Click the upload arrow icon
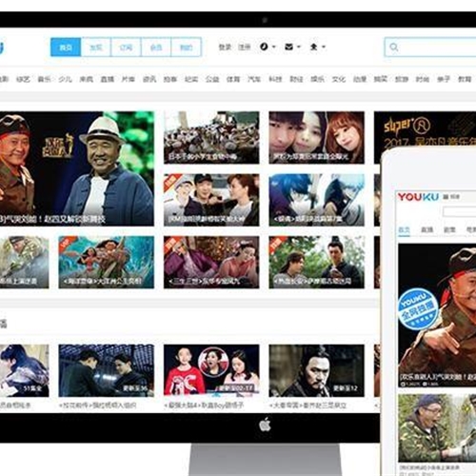The height and width of the screenshot is (476, 476). [314, 47]
